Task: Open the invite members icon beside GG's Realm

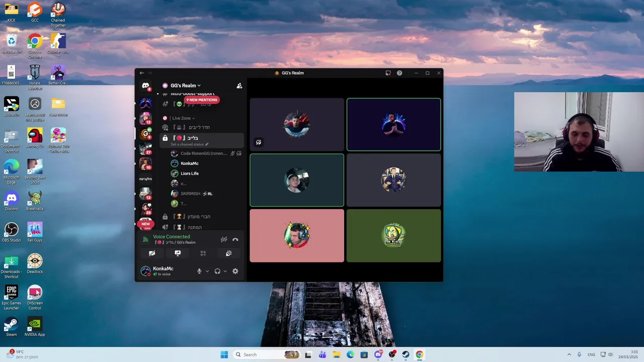Action: click(x=239, y=85)
